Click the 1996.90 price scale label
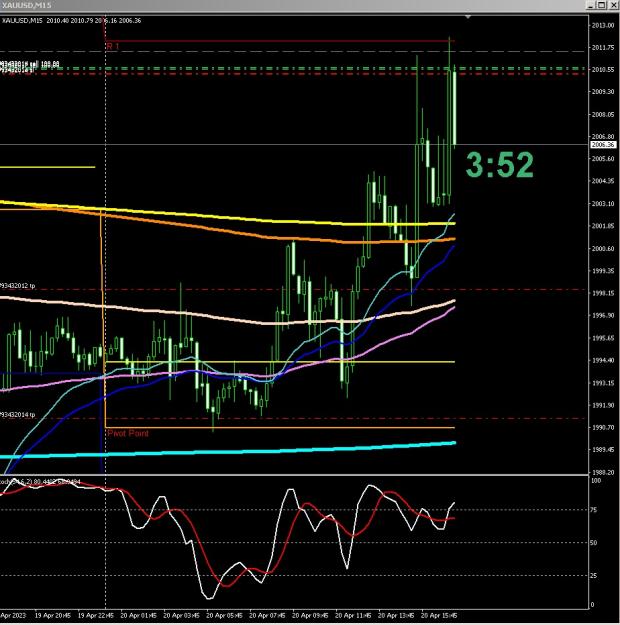This screenshot has height=625, width=620. point(603,315)
